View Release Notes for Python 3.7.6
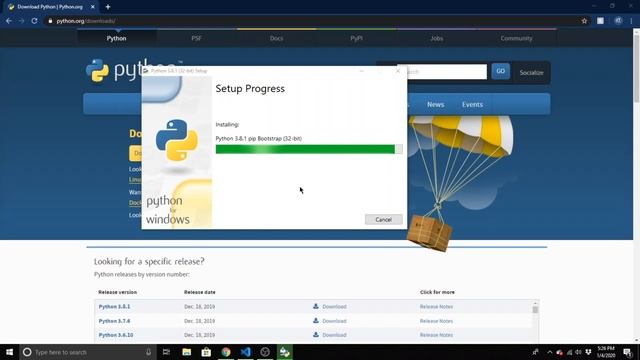Screen dimensions: 640x360 point(436,321)
